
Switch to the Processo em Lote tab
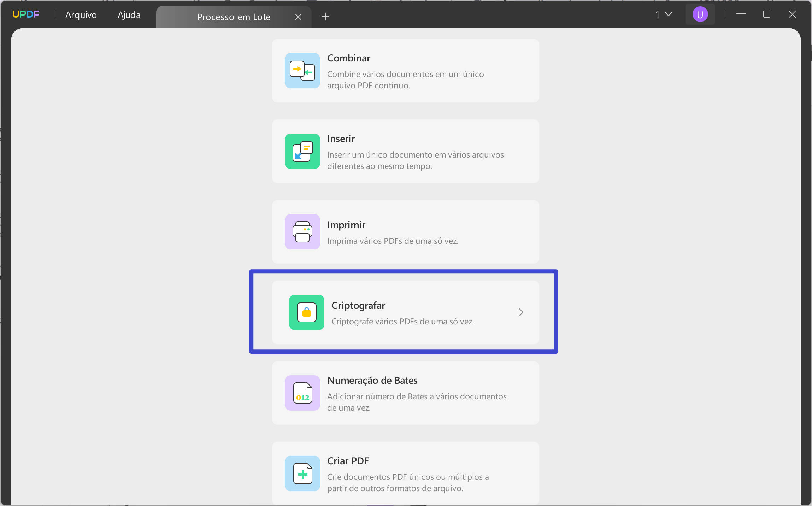(x=234, y=17)
